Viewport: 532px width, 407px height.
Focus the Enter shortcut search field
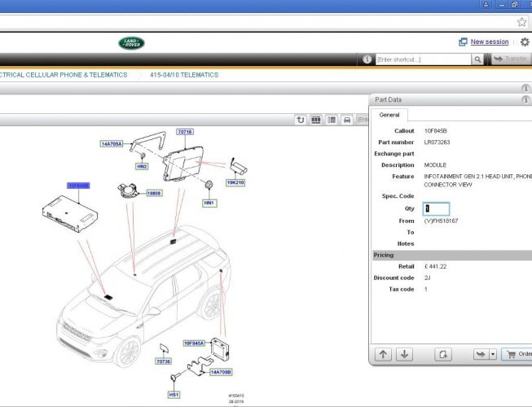(x=424, y=59)
